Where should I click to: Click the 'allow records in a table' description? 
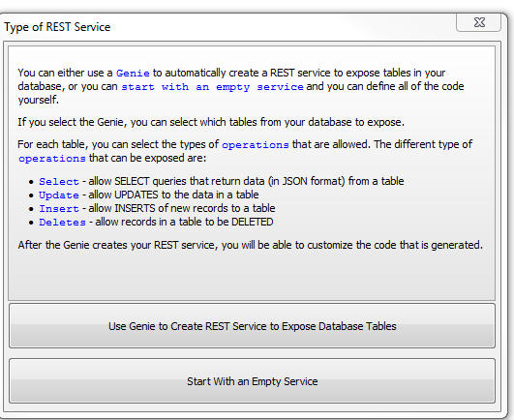click(x=184, y=222)
